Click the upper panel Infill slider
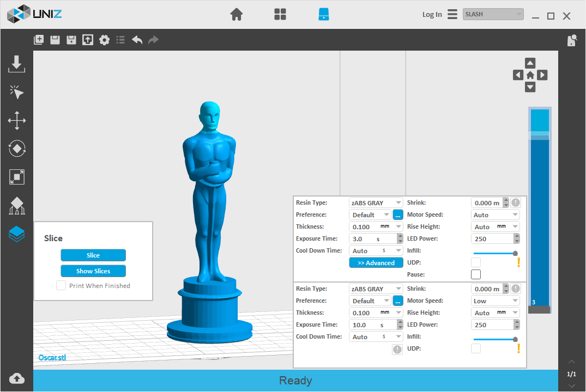 495,254
